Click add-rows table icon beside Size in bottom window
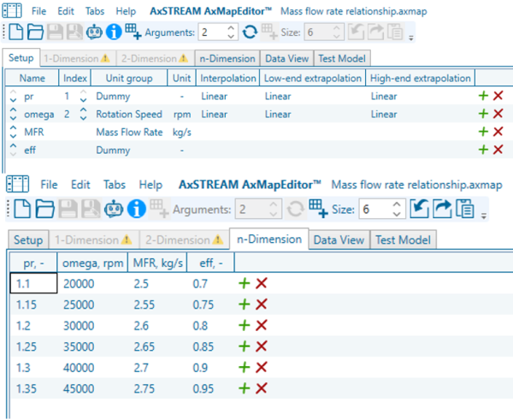This screenshot has width=513, height=420. tap(318, 209)
